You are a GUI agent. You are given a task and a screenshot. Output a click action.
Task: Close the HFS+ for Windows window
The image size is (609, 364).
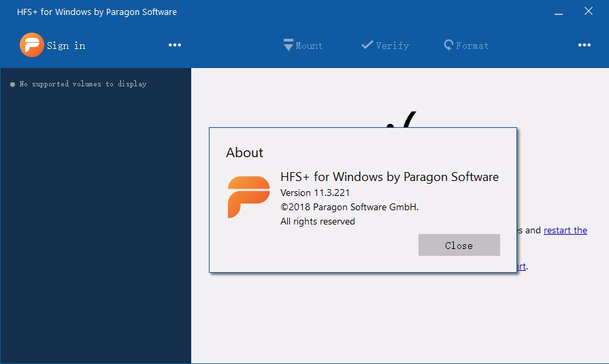click(589, 12)
